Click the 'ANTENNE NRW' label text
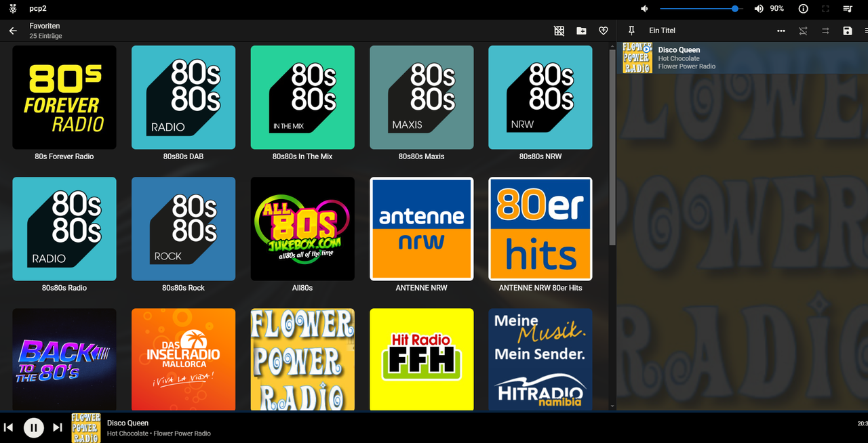Image resolution: width=868 pixels, height=443 pixels. coord(421,288)
